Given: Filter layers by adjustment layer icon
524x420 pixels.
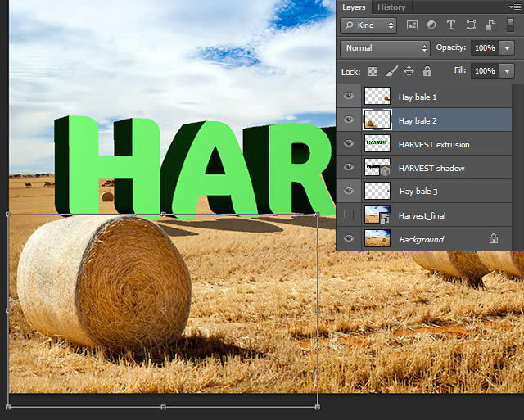Looking at the screenshot, I should pyautogui.click(x=431, y=25).
